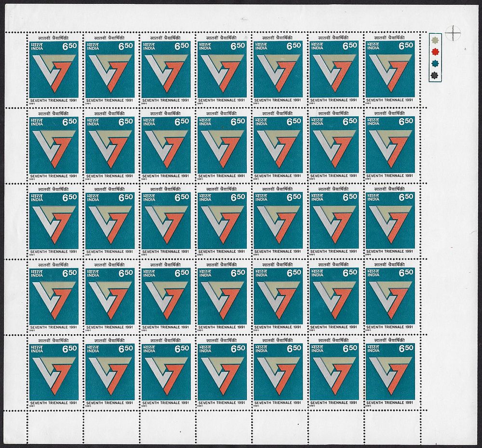Select the bottom-right stamp in last row
Image resolution: width=482 pixels, height=448 pixels.
coord(390,372)
